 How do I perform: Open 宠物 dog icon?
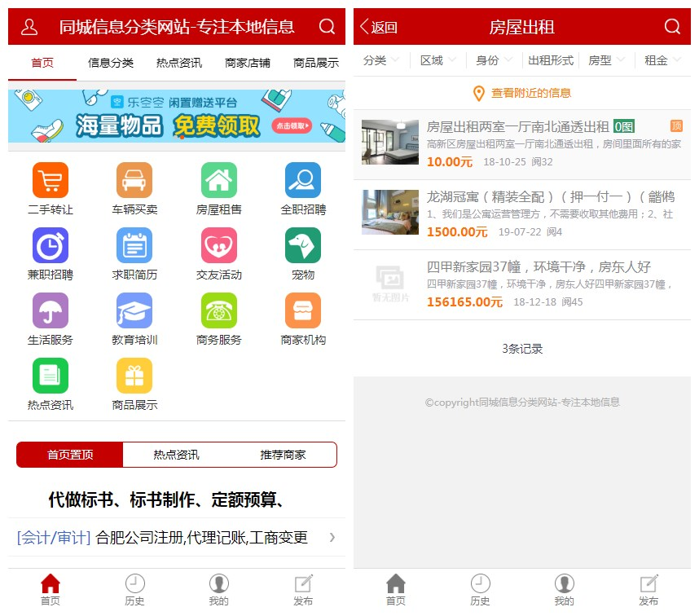pyautogui.click(x=303, y=245)
